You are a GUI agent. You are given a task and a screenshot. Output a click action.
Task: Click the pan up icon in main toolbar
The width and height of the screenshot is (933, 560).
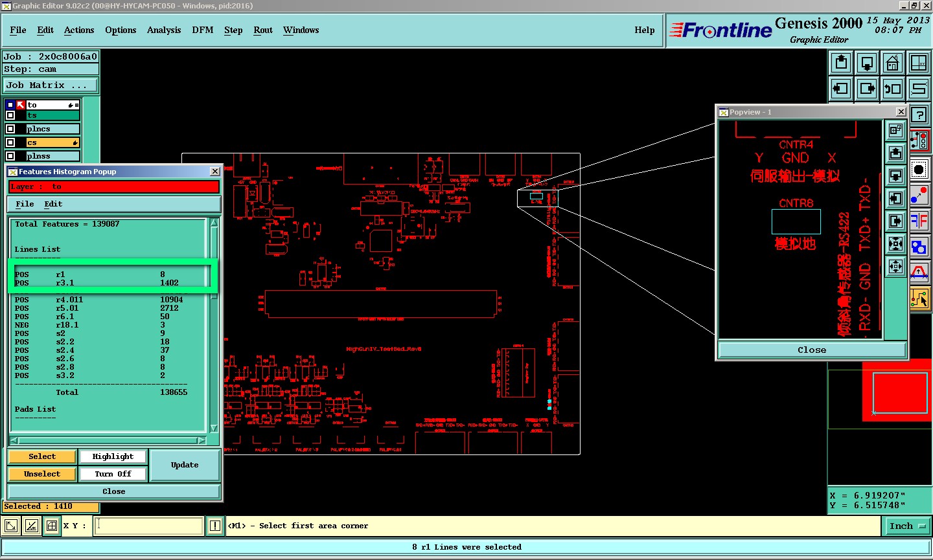click(x=841, y=63)
